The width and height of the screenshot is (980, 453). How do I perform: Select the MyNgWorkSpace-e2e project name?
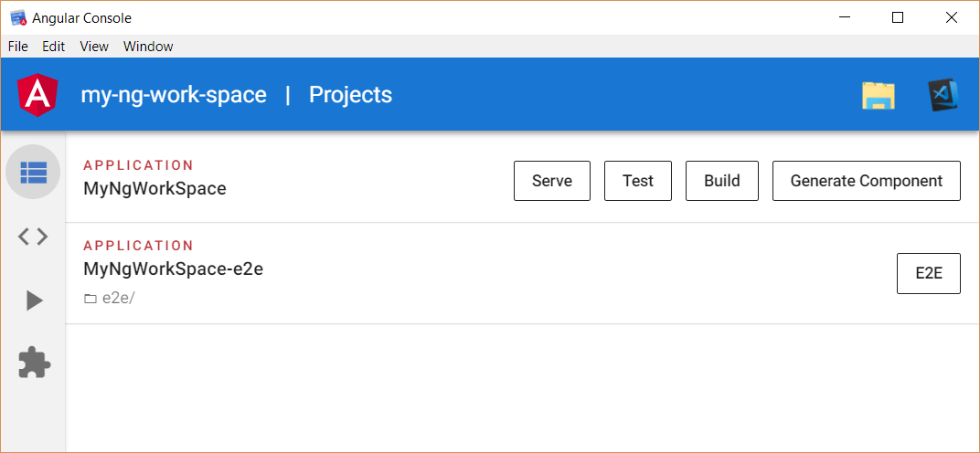click(173, 269)
